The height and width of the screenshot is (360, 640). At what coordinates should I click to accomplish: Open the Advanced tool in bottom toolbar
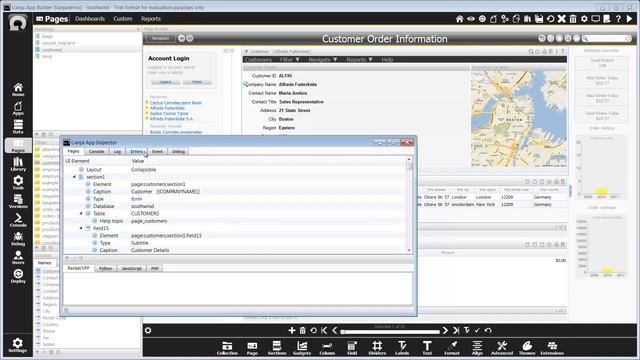tap(502, 348)
